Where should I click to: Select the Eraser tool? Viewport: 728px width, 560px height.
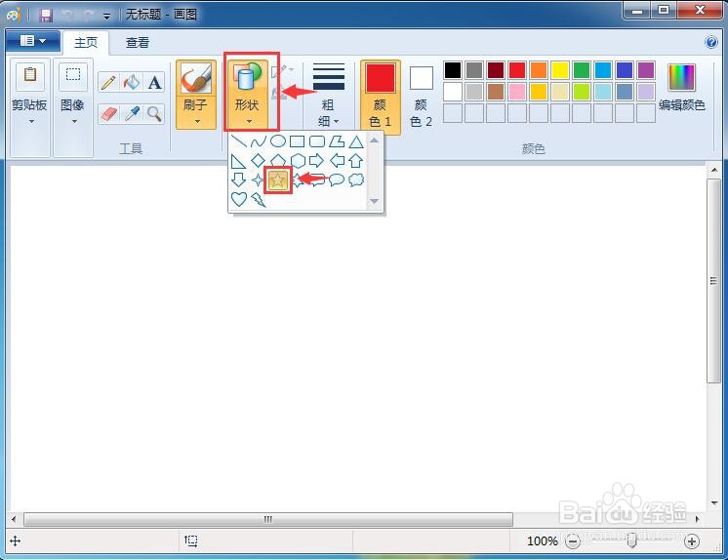(x=108, y=113)
